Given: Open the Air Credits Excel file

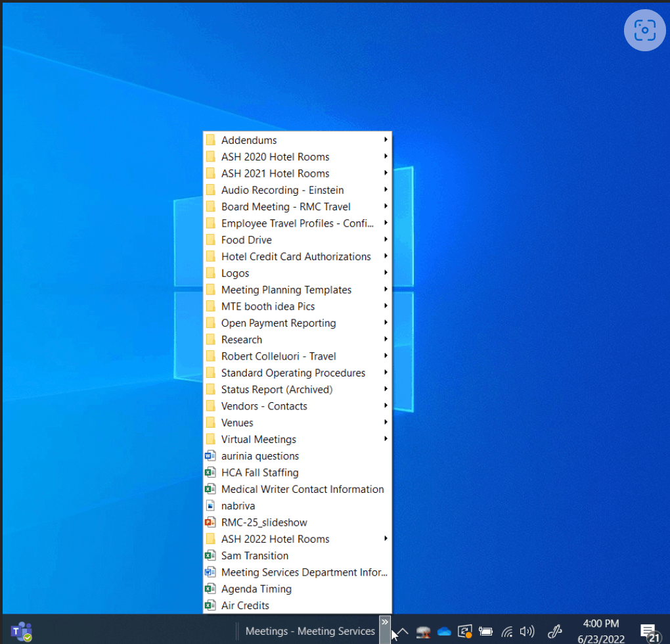Looking at the screenshot, I should (x=245, y=605).
